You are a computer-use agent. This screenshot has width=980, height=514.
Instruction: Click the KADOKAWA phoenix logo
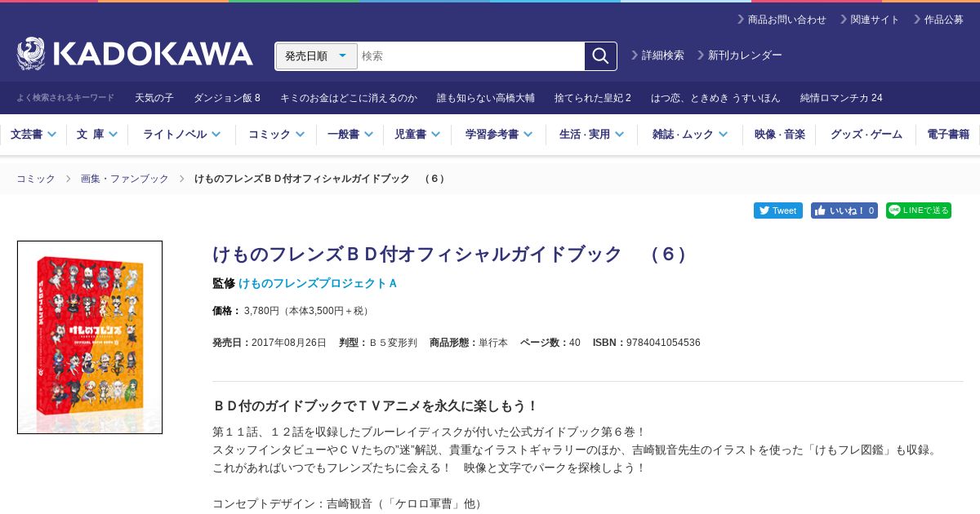(x=135, y=54)
